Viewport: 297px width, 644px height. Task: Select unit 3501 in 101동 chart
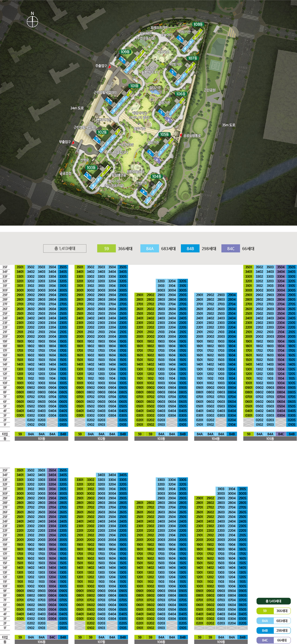tap(20, 267)
